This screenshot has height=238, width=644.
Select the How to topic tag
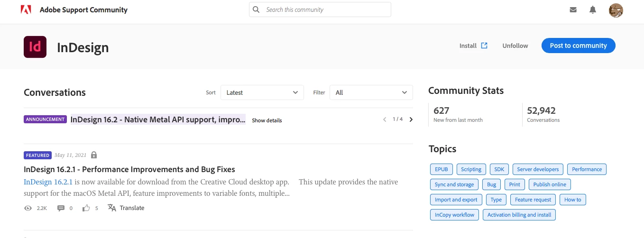573,200
